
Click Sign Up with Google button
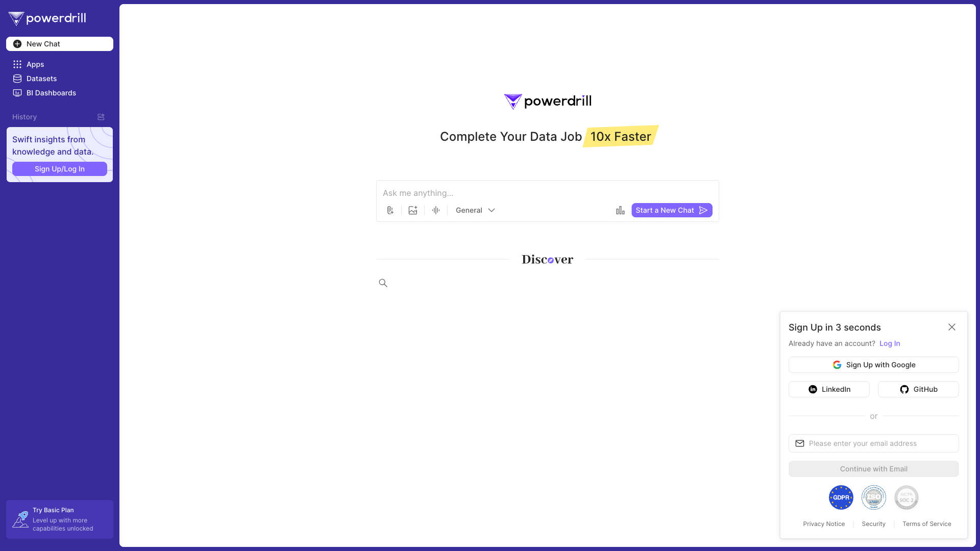click(874, 365)
